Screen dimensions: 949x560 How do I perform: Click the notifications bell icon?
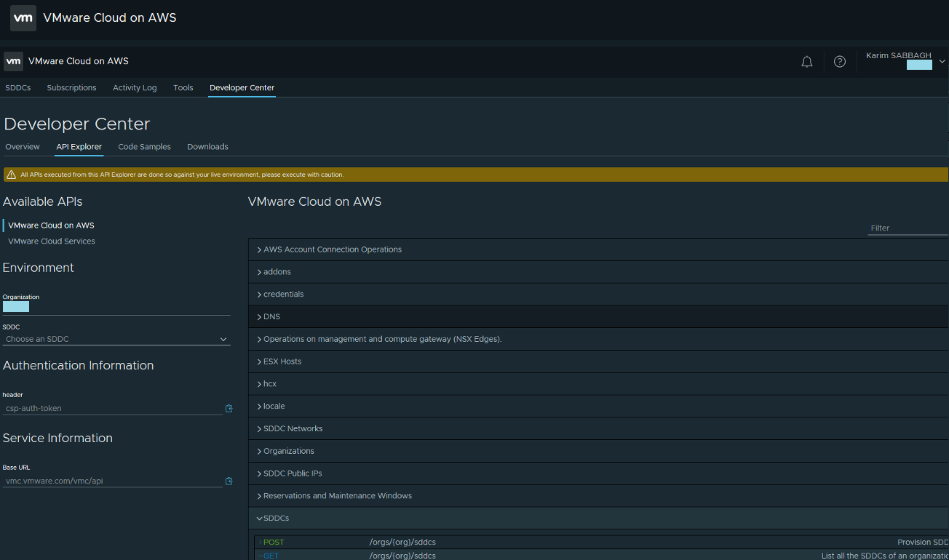tap(806, 62)
